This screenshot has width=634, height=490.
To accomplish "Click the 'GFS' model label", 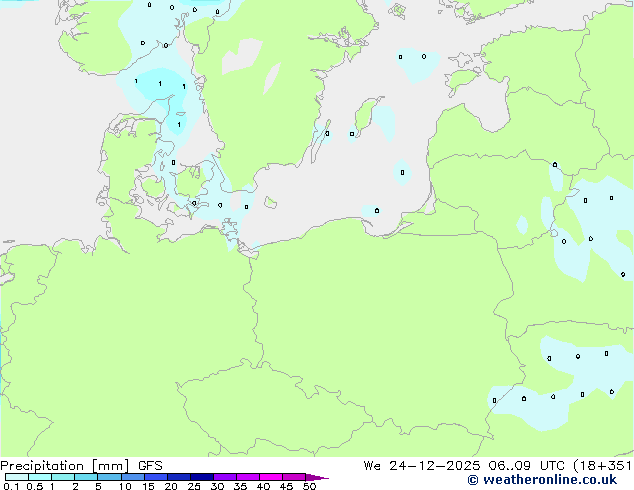I will click(150, 466).
